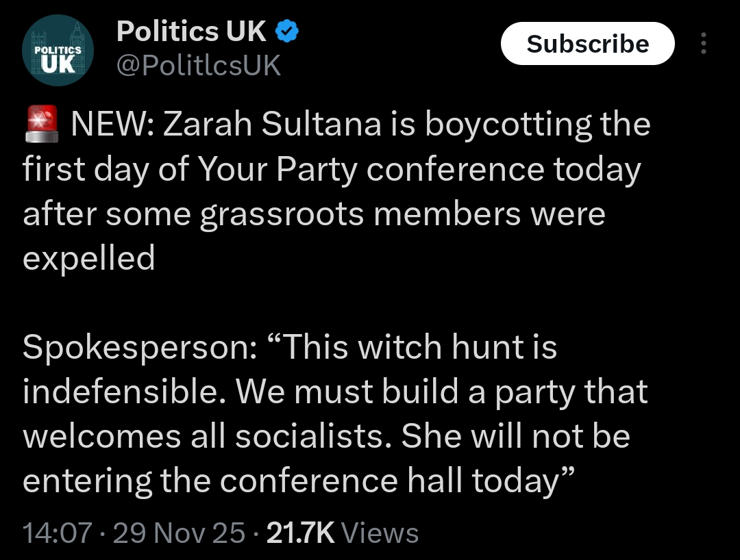
Task: Click the blue verified checkmark badge
Action: point(286,31)
